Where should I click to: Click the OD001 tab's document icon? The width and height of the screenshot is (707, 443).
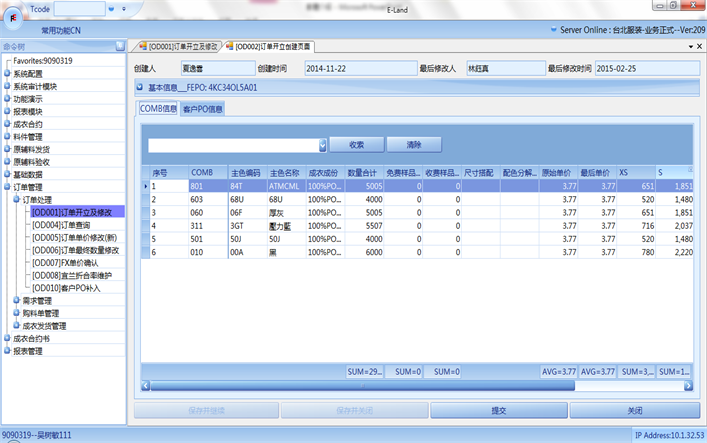143,46
